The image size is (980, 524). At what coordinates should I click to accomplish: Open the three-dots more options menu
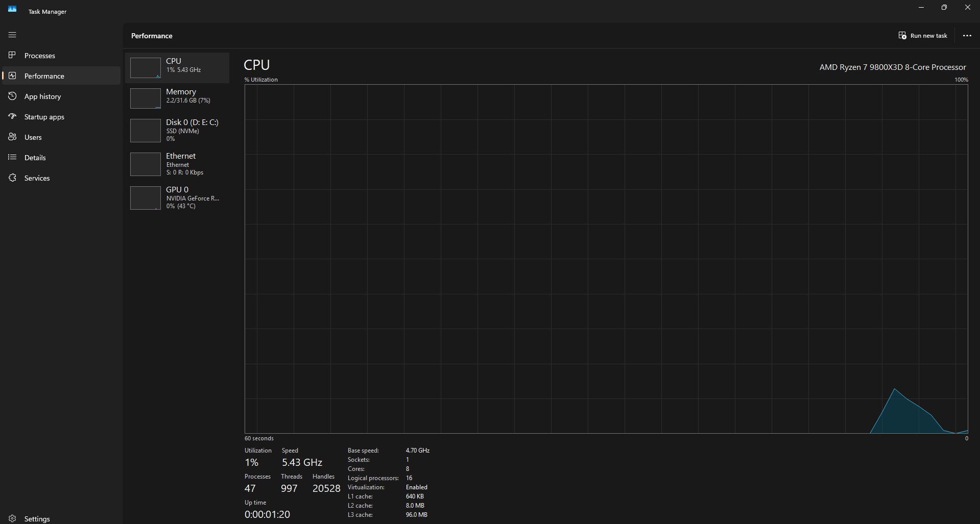point(967,36)
